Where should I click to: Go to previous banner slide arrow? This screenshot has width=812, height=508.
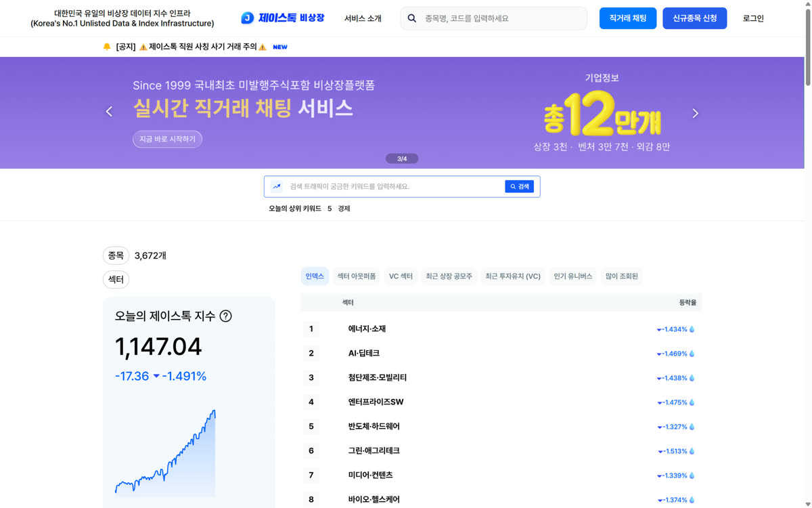109,112
